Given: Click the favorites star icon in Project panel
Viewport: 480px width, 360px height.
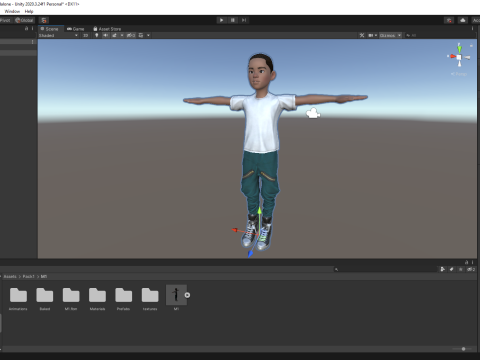Looking at the screenshot, I should (x=461, y=269).
